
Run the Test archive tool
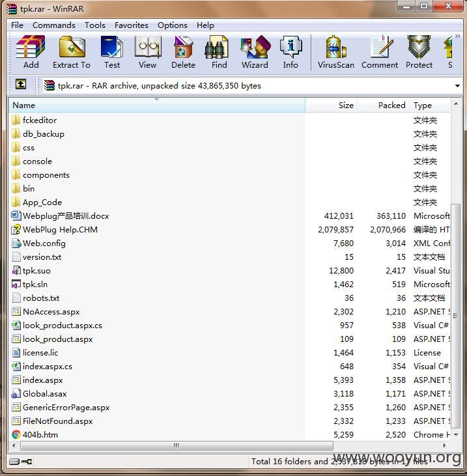pos(112,52)
